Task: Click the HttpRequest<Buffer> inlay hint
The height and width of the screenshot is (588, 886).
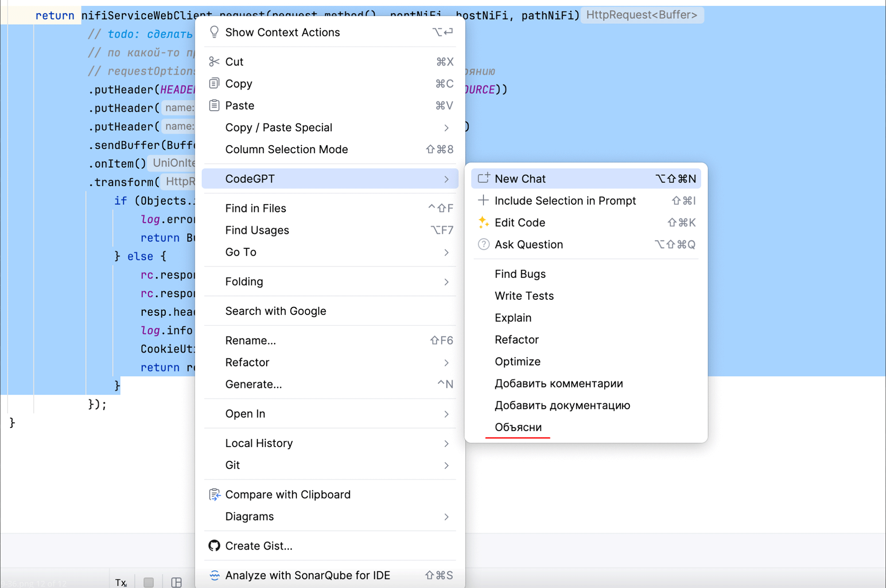Action: pyautogui.click(x=641, y=15)
